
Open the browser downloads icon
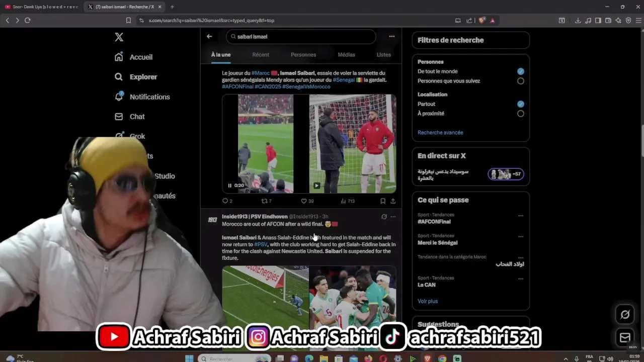(578, 20)
